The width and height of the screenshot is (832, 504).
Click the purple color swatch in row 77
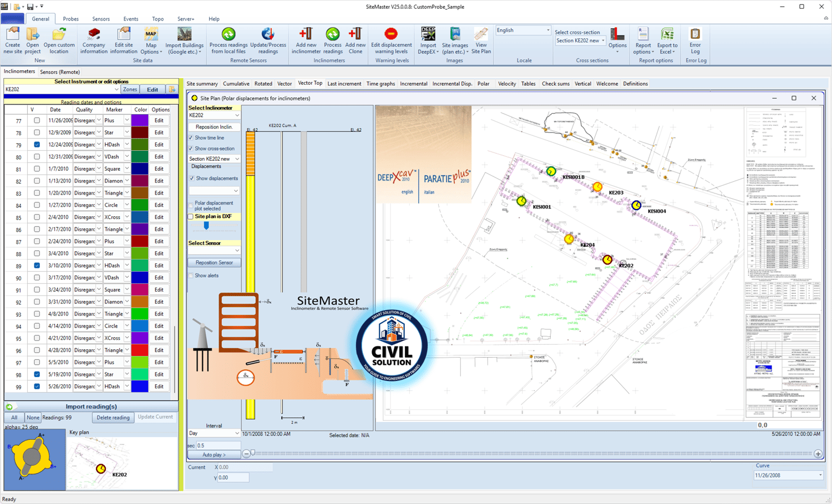(x=140, y=120)
